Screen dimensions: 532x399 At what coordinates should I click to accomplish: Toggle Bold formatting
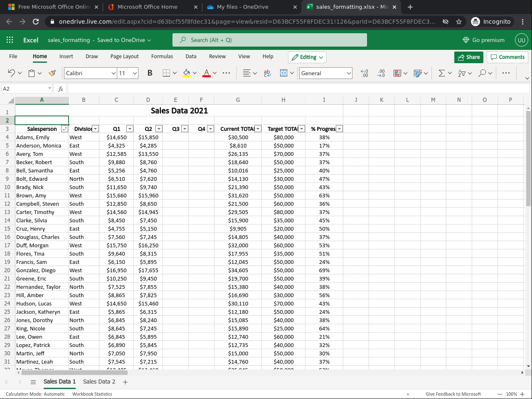[x=150, y=72]
